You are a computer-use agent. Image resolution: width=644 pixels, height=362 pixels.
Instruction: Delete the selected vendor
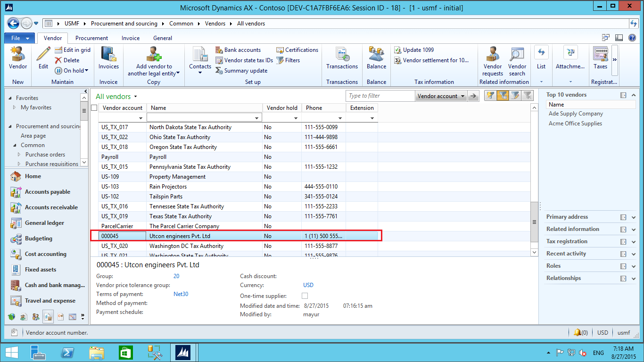point(67,60)
